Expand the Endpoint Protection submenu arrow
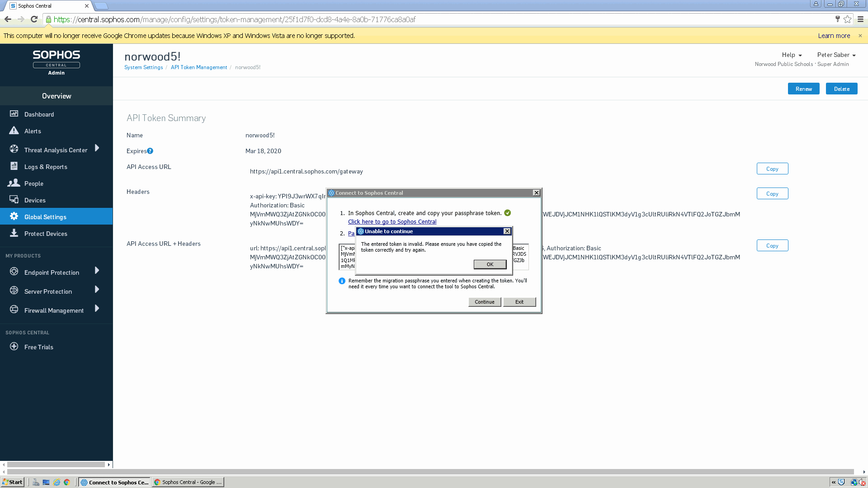Image resolution: width=868 pixels, height=488 pixels. point(97,271)
